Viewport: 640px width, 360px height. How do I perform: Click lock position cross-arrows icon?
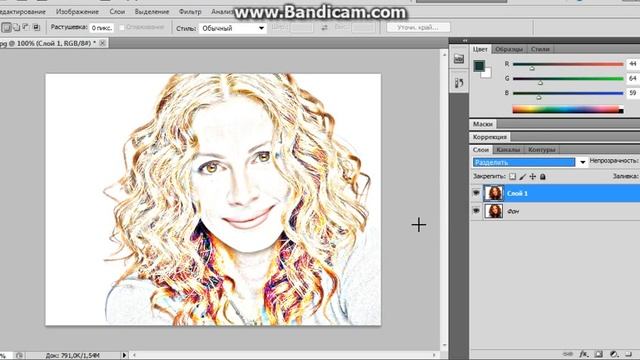click(533, 176)
